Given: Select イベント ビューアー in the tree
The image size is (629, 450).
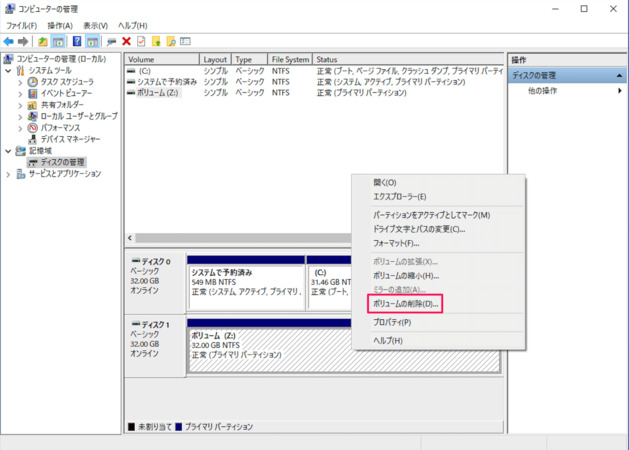Looking at the screenshot, I should coord(66,93).
